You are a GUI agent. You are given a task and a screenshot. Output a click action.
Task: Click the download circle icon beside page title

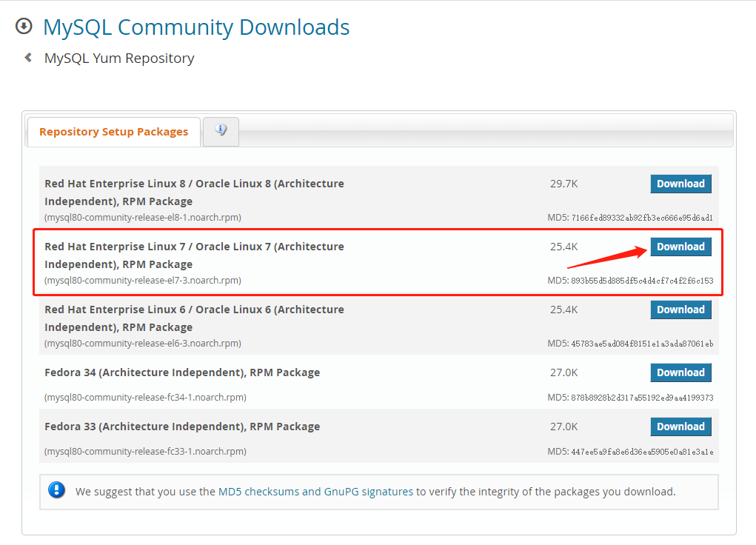point(24,27)
